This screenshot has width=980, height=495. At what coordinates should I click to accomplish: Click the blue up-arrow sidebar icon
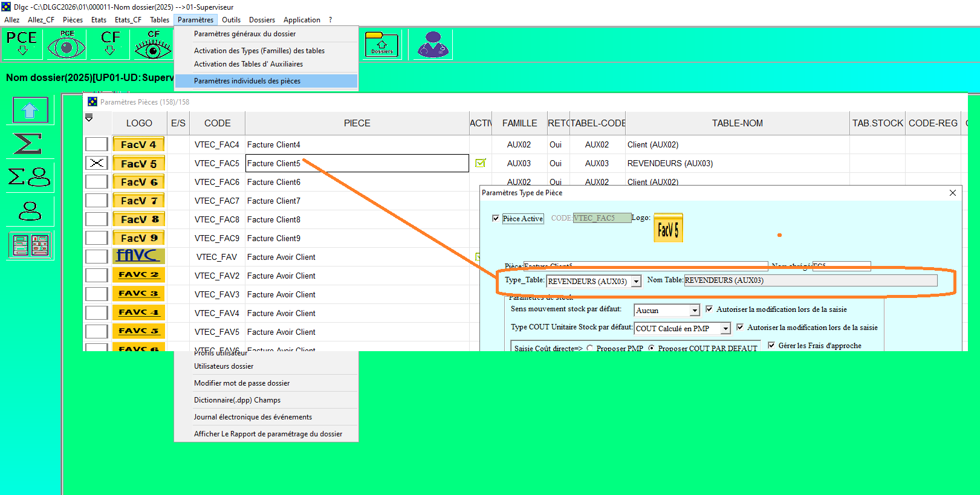click(x=30, y=110)
